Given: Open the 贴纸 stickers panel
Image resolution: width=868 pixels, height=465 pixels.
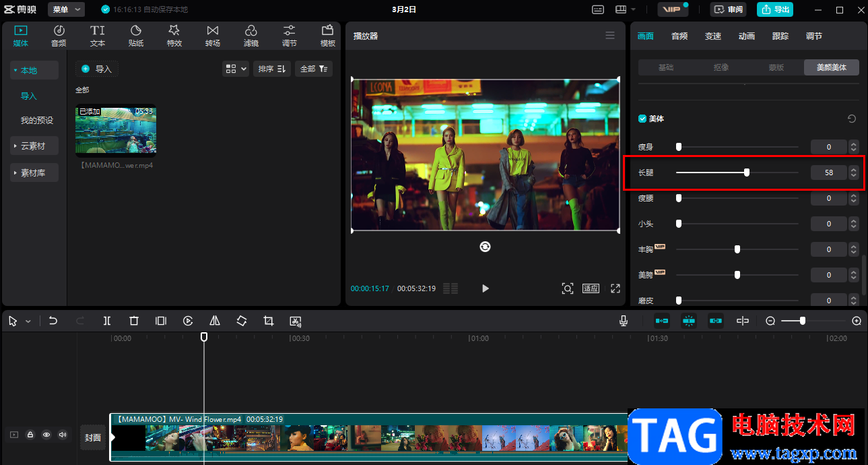Looking at the screenshot, I should 136,36.
